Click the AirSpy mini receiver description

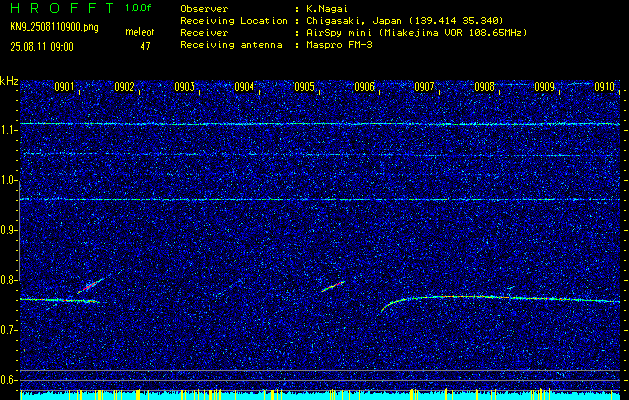tap(416, 32)
